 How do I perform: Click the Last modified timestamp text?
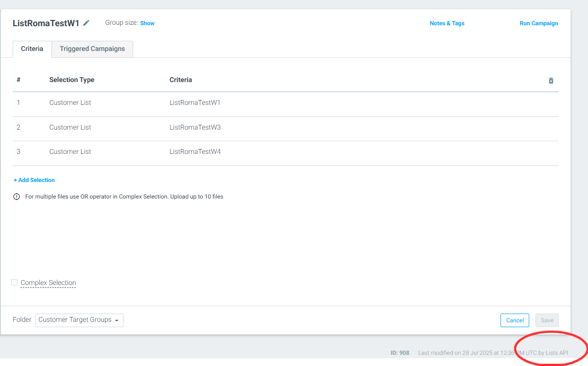493,353
